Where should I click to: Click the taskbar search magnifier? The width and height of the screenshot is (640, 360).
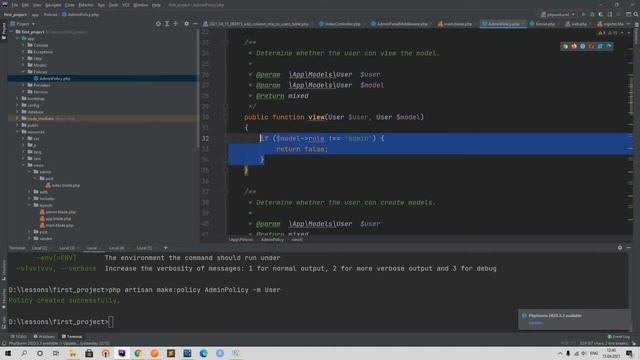[24, 353]
